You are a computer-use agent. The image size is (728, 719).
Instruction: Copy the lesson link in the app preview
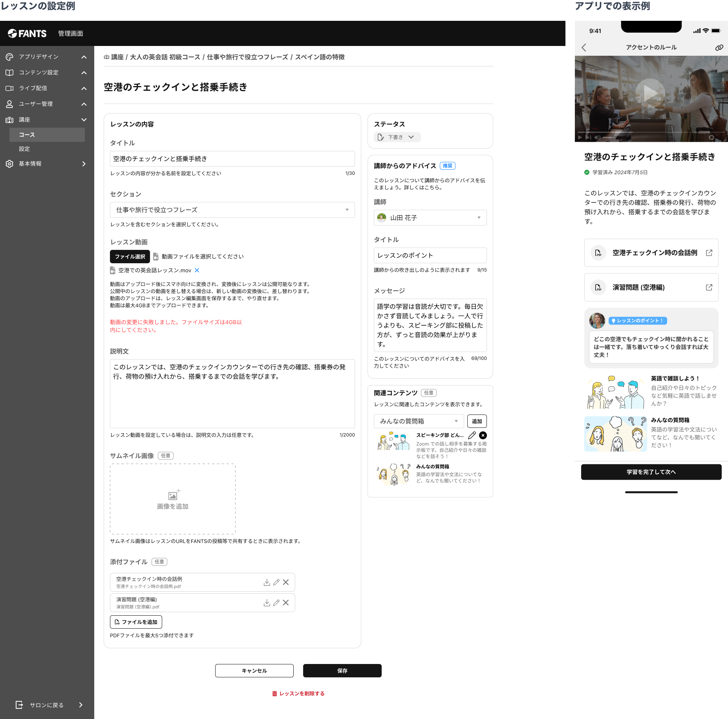pyautogui.click(x=719, y=48)
